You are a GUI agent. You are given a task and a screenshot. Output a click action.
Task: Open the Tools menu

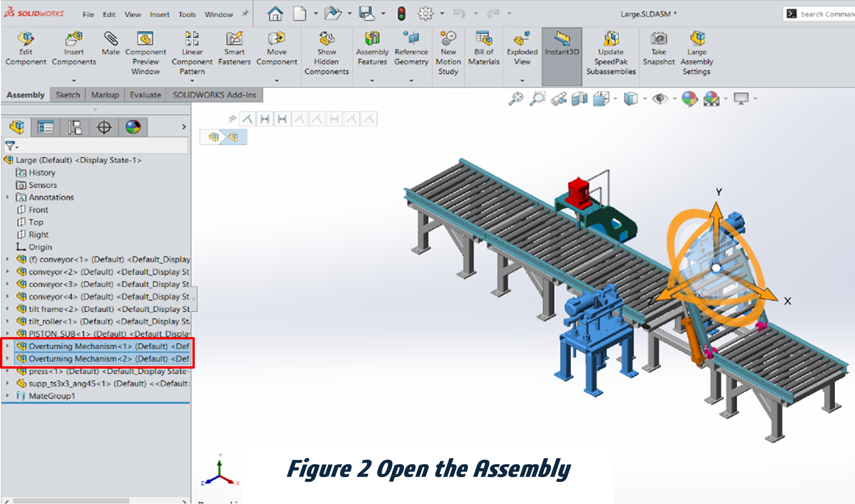pyautogui.click(x=187, y=14)
